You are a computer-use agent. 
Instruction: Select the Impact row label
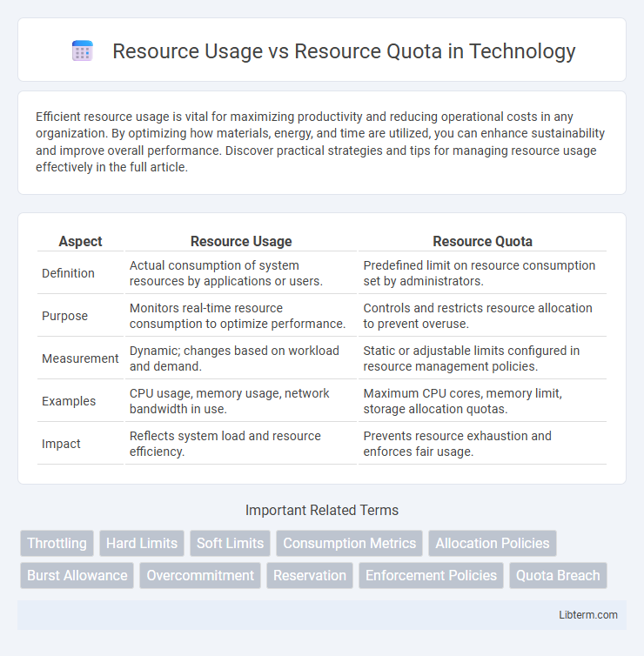point(61,444)
